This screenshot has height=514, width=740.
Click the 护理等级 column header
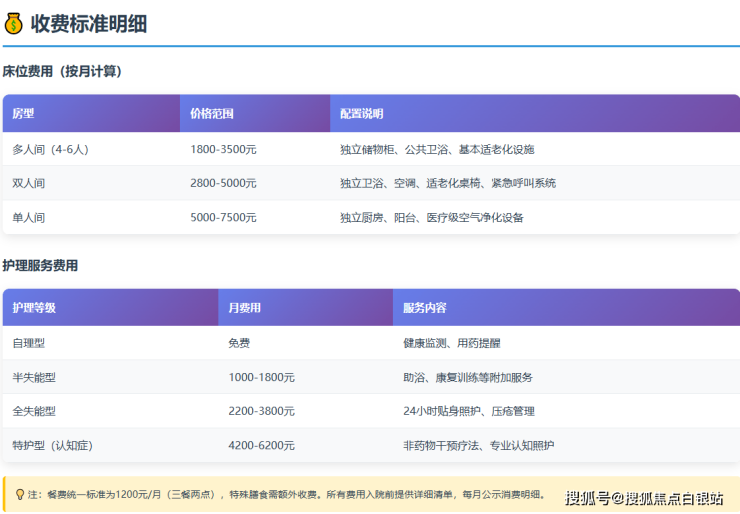point(34,308)
